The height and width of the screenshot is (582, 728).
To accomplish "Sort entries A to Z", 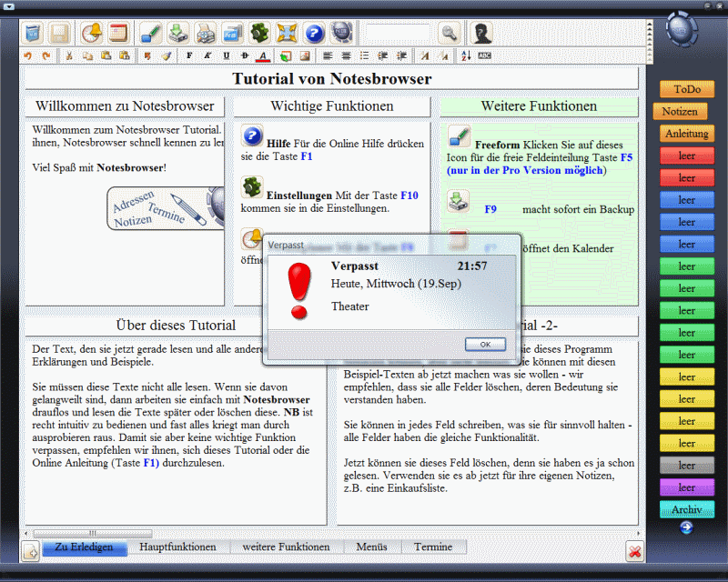I will (466, 55).
